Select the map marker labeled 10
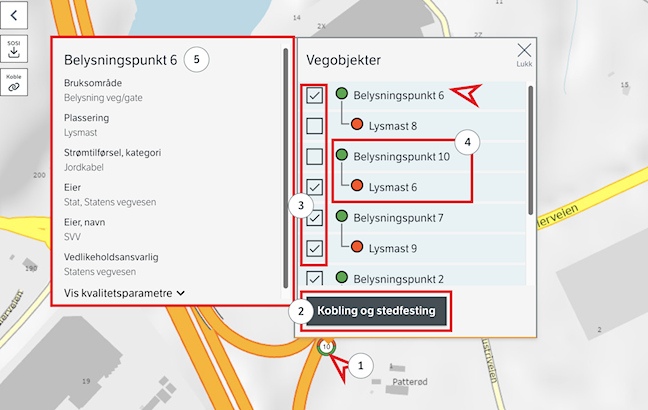The image size is (648, 410). [x=326, y=347]
